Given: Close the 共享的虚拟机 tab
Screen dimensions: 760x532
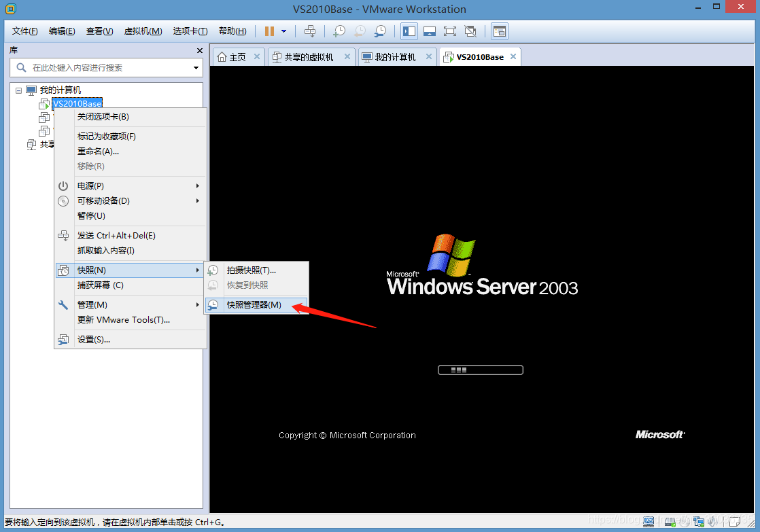Looking at the screenshot, I should (347, 56).
